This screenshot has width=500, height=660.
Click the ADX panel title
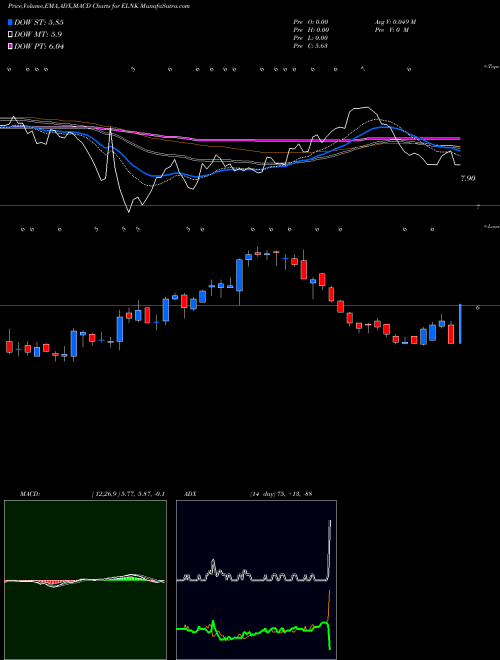191,494
